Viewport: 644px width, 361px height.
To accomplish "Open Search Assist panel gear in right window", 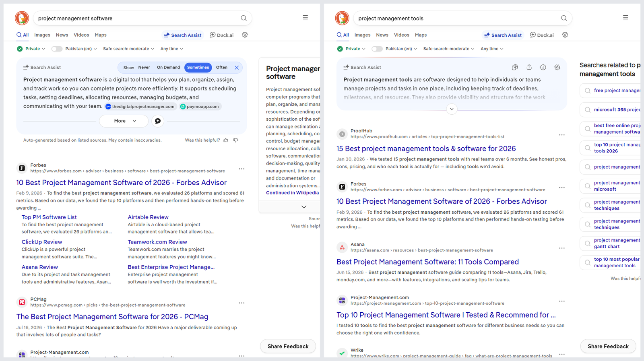I will (557, 67).
